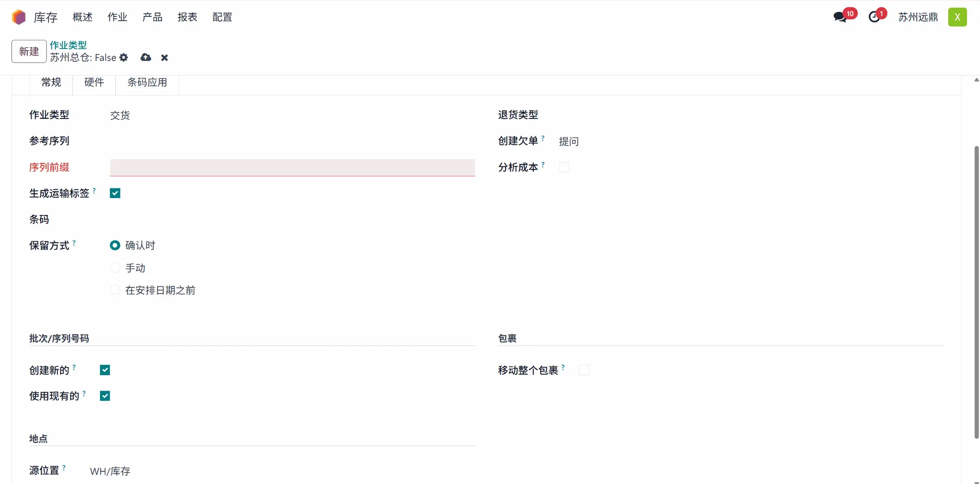Toggle the 移动整个包裹 checkbox

[584, 370]
